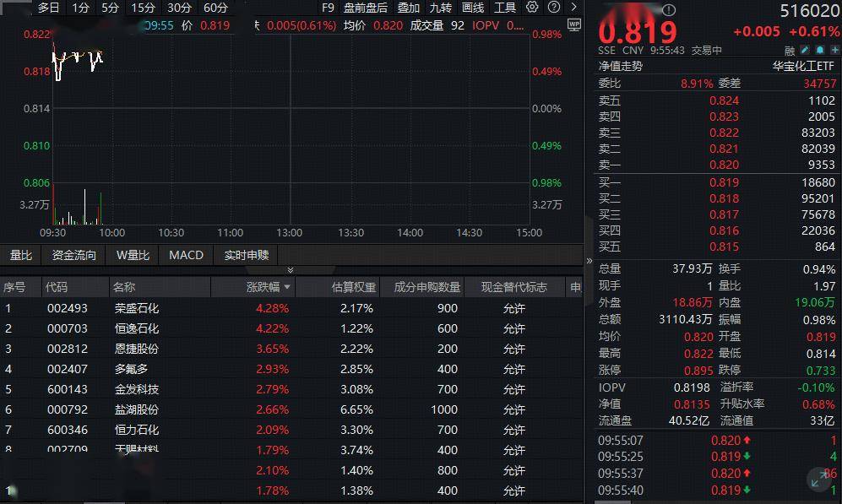Select the 恩捷股份 row
This screenshot has height=504, width=842.
tap(291, 349)
